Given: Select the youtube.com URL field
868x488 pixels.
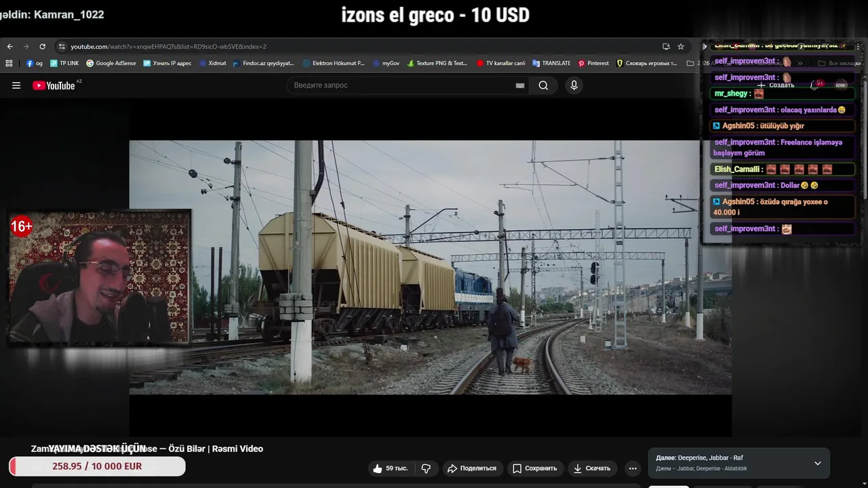Looking at the screenshot, I should (x=168, y=47).
